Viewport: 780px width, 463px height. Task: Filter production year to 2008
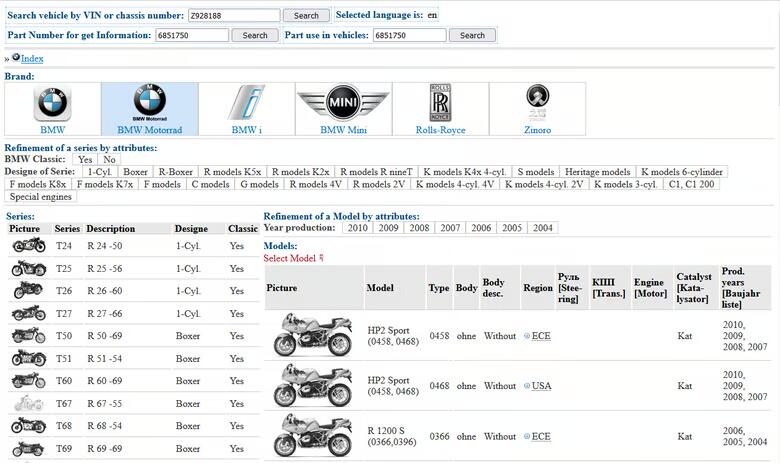[x=419, y=228]
